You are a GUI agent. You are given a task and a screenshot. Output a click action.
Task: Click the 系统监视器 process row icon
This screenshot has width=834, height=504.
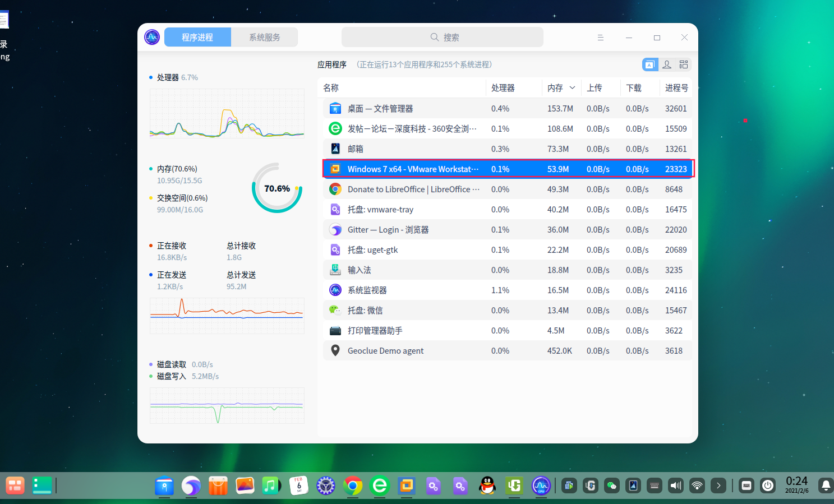click(x=335, y=290)
